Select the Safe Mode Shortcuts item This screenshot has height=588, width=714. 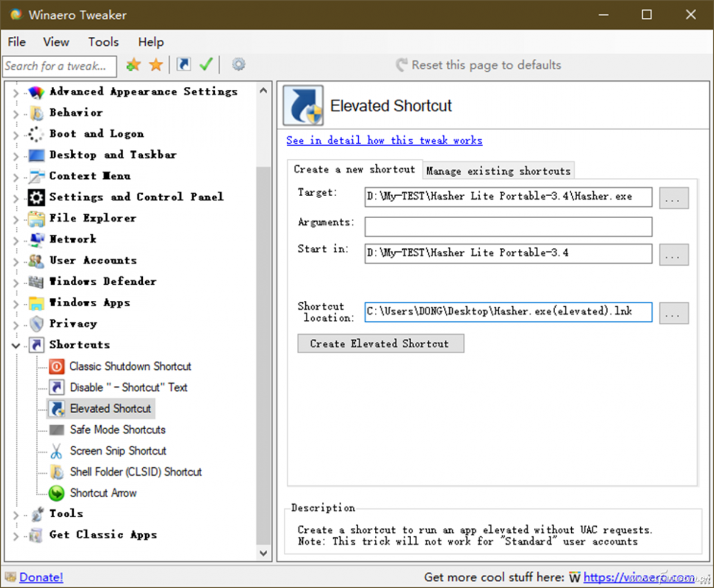coord(118,430)
